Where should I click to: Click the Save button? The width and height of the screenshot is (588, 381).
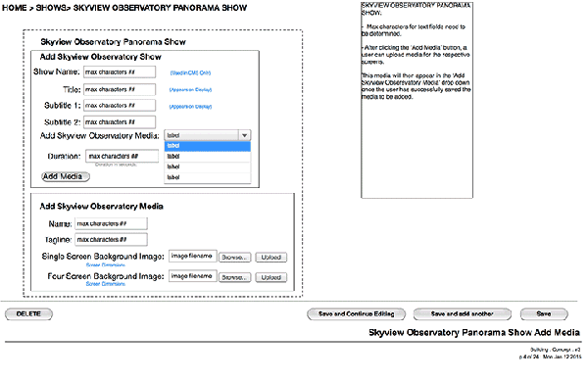tap(544, 314)
